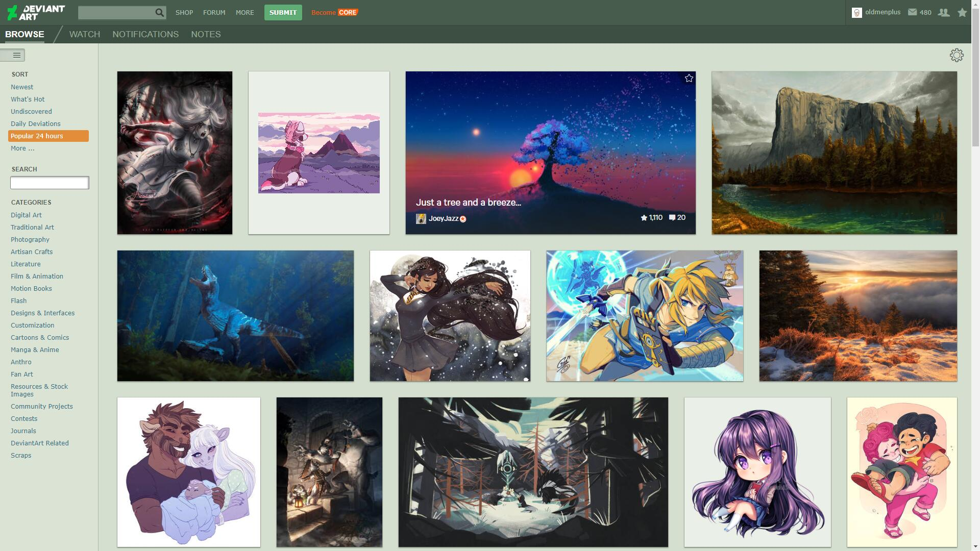Switch to the WATCH tab
980x551 pixels.
tap(84, 34)
